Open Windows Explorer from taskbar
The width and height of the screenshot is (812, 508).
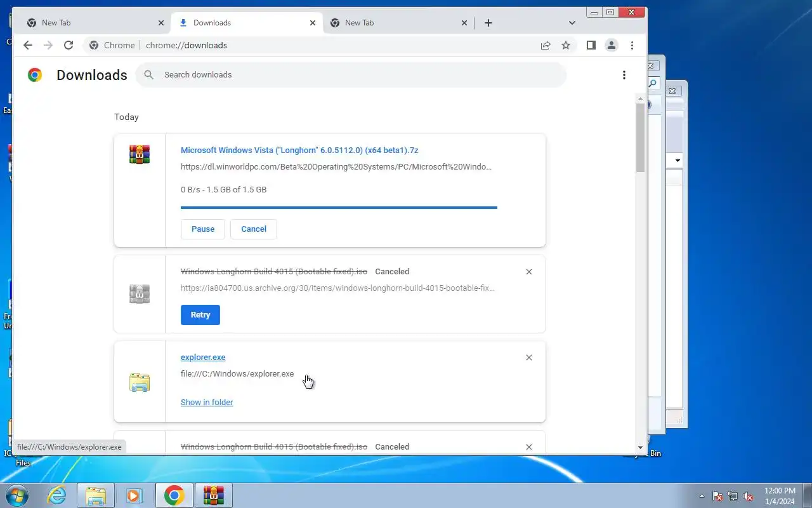96,495
